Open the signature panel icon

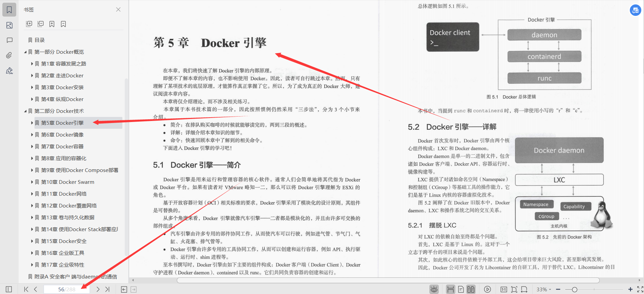[9, 71]
